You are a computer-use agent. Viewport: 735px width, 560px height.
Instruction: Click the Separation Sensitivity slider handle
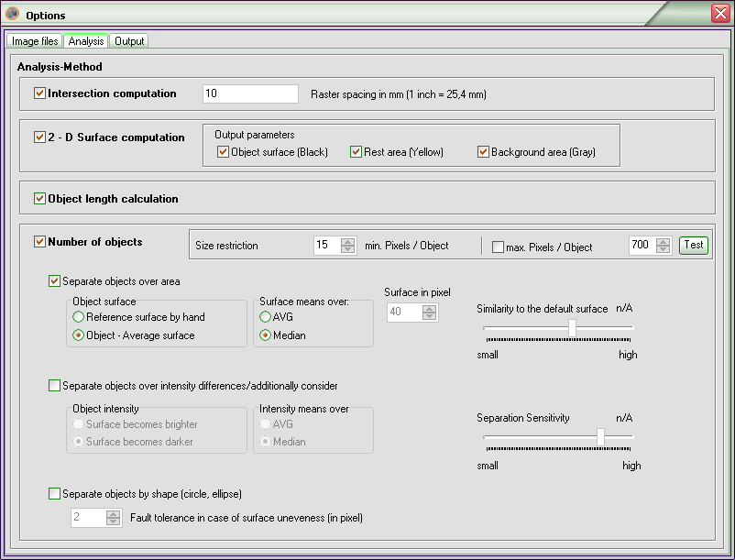[x=600, y=437]
